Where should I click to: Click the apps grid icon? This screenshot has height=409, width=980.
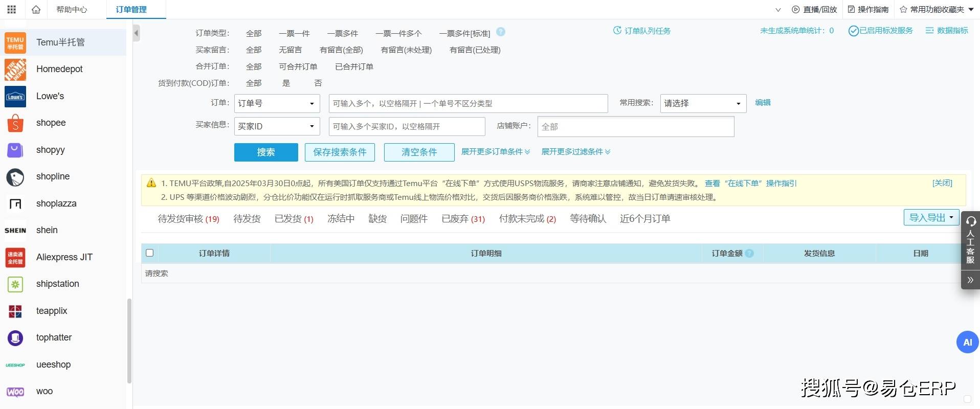coord(11,9)
